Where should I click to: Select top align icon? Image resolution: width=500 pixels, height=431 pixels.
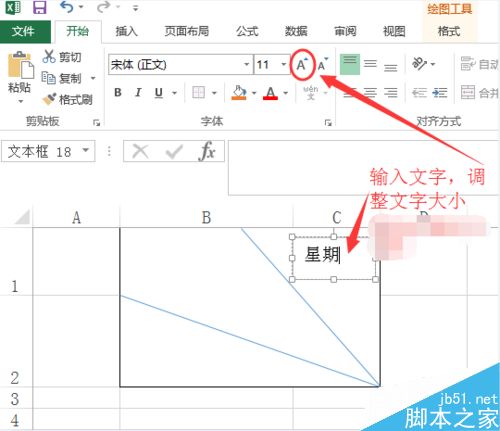[x=350, y=64]
